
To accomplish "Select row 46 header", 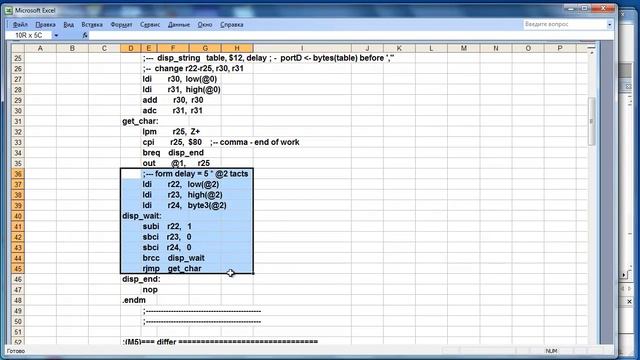I will tap(18, 279).
